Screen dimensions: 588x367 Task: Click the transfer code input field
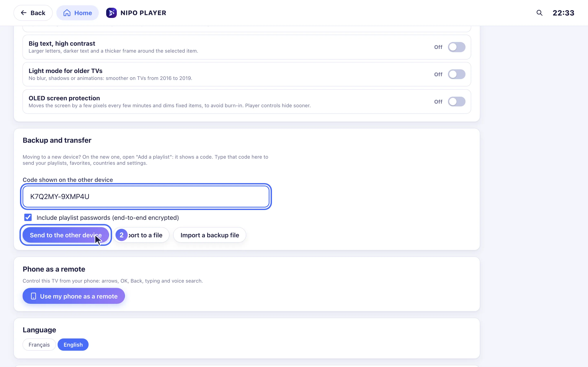146,197
